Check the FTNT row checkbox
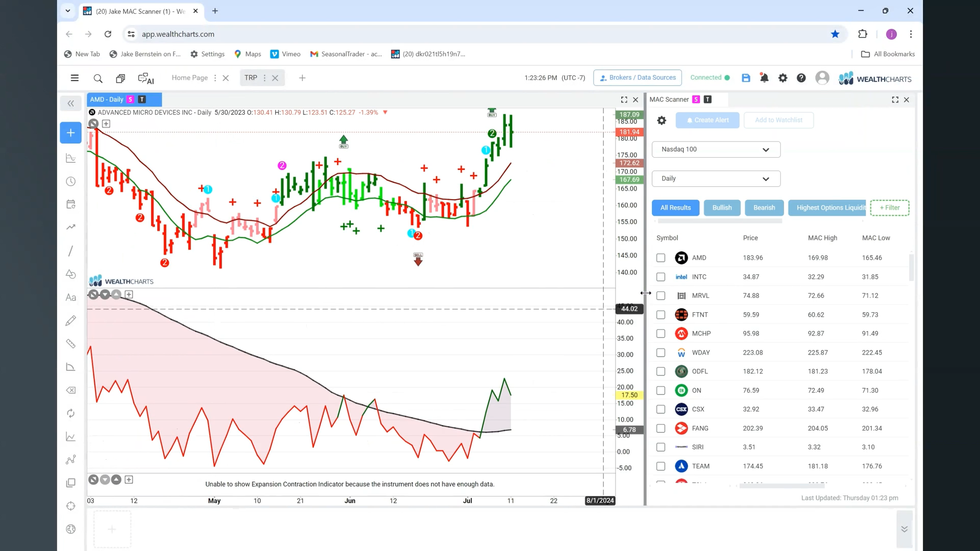The height and width of the screenshot is (551, 980). 660,315
